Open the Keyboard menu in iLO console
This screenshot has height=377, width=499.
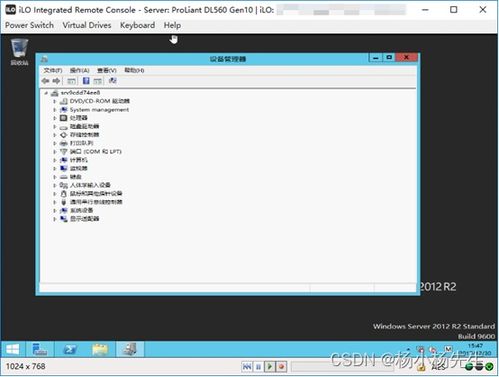137,25
